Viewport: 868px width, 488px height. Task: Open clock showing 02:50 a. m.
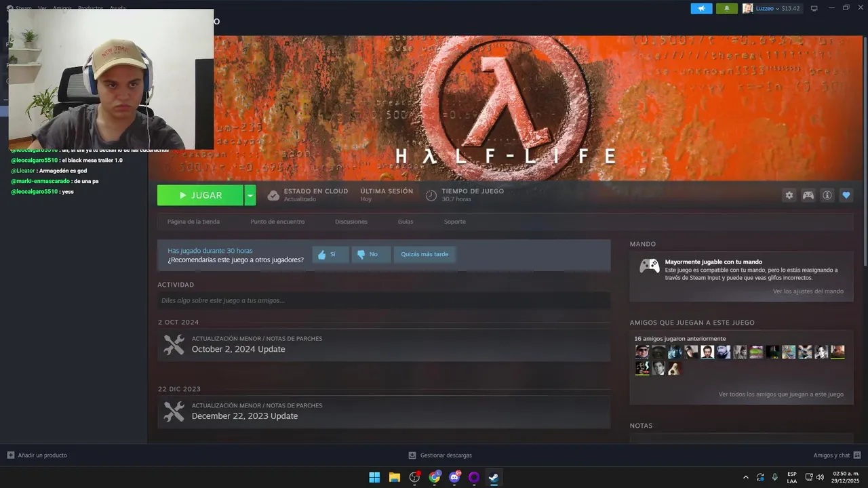846,477
